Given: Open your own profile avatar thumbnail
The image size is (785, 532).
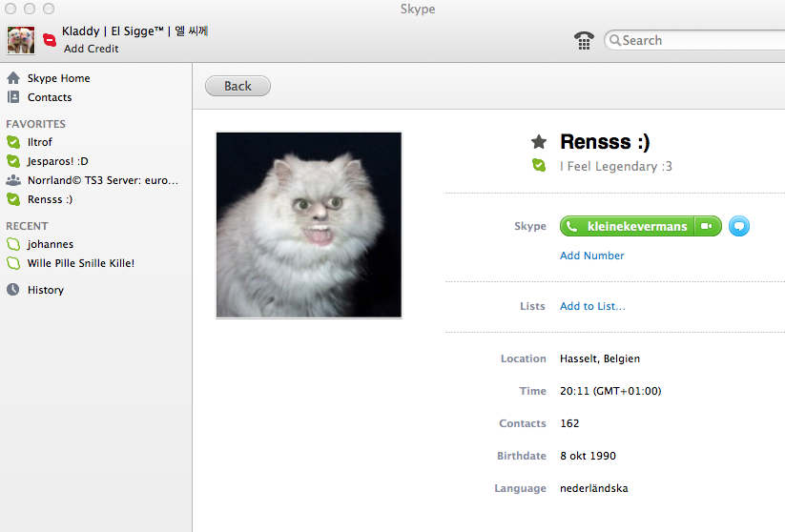Looking at the screenshot, I should pyautogui.click(x=21, y=39).
